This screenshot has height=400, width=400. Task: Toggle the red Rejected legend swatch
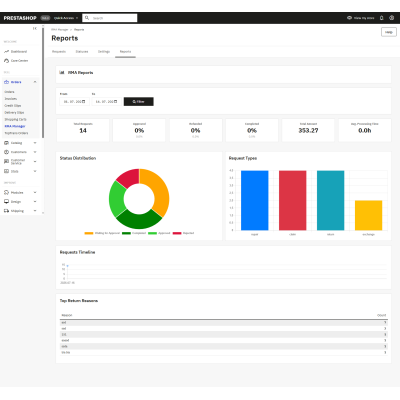[177, 233]
